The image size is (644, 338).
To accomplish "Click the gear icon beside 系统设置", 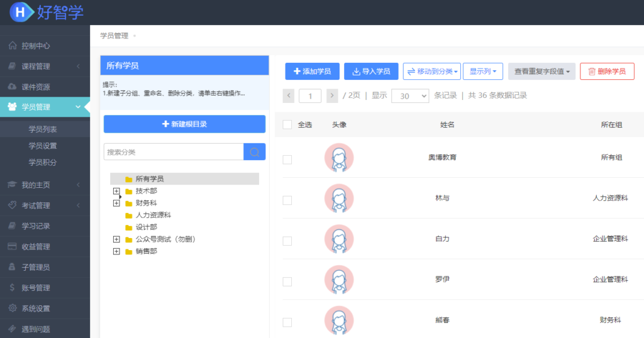I will pyautogui.click(x=13, y=308).
